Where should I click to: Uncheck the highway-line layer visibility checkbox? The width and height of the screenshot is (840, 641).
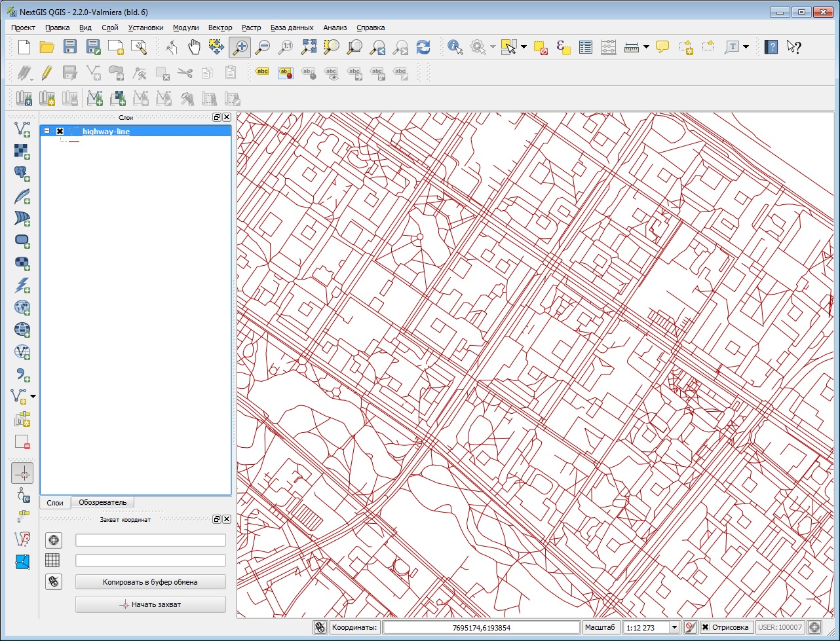59,130
